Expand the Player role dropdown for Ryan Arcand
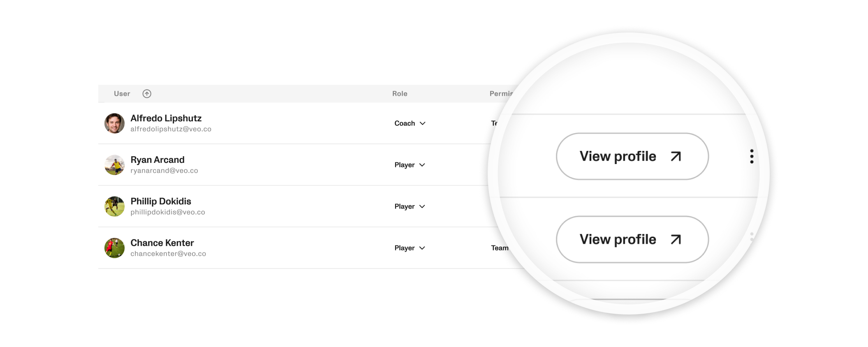This screenshot has height=347, width=868. click(410, 165)
